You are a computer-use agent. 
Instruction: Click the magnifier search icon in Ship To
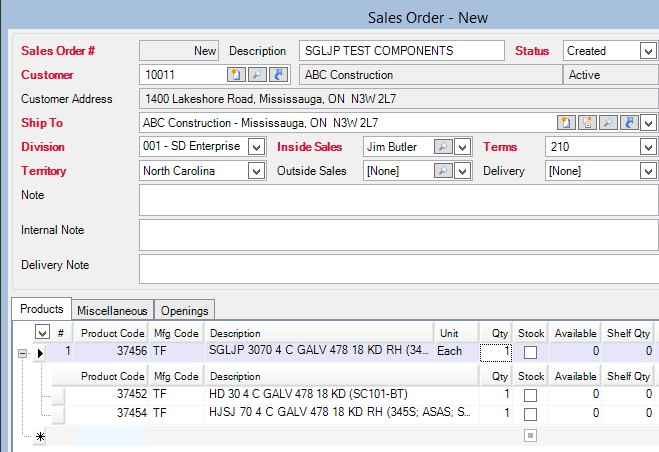click(x=608, y=123)
